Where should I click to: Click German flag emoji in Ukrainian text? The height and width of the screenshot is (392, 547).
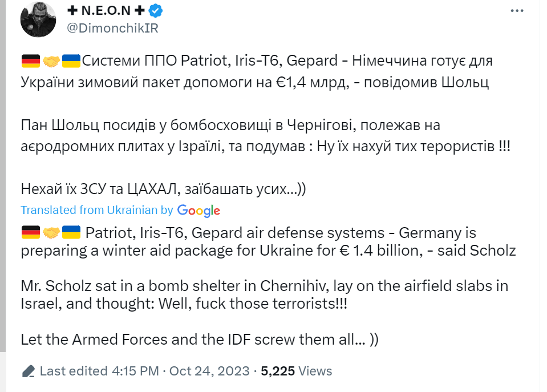tap(31, 61)
